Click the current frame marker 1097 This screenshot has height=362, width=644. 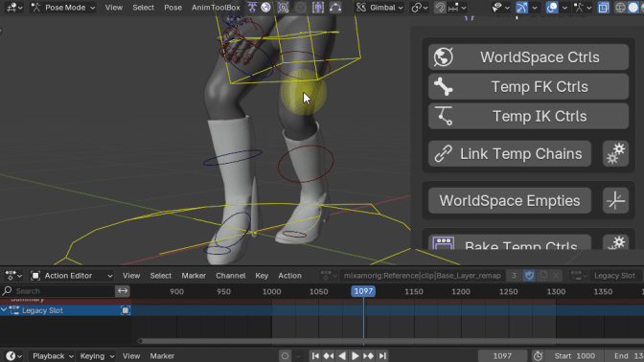tap(363, 291)
